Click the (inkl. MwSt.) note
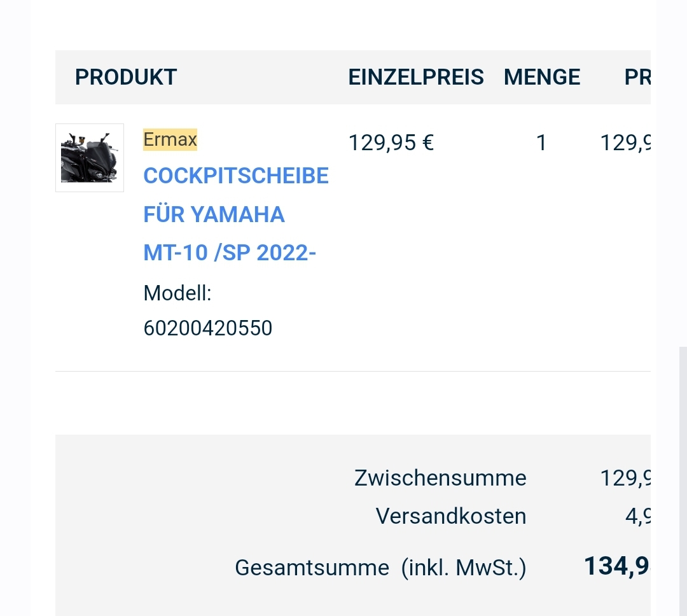The height and width of the screenshot is (616, 687). click(464, 567)
